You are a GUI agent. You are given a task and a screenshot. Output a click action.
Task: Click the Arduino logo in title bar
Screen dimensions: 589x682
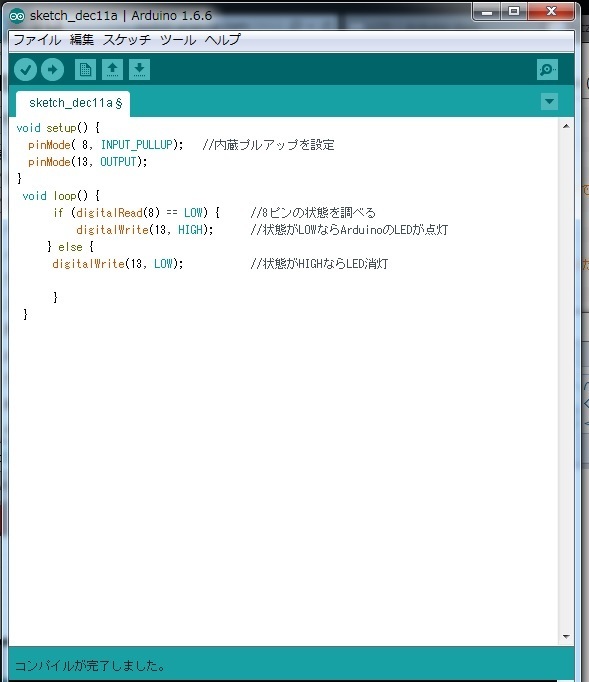click(x=17, y=16)
